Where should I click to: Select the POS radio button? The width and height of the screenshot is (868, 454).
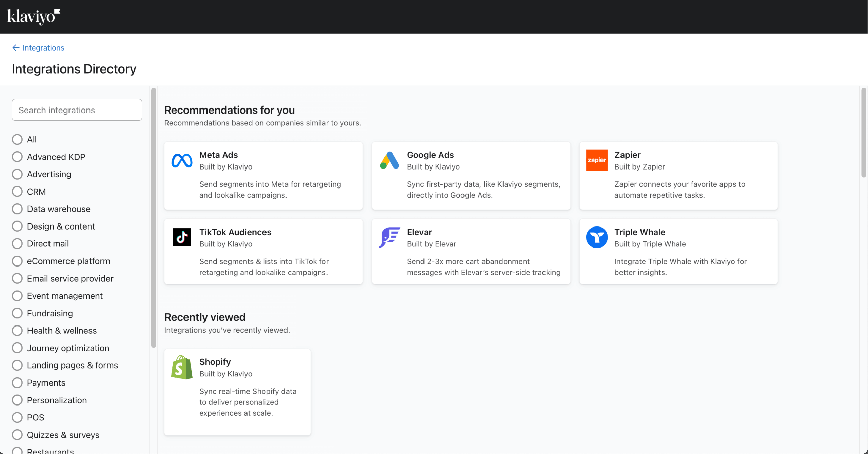coord(17,417)
